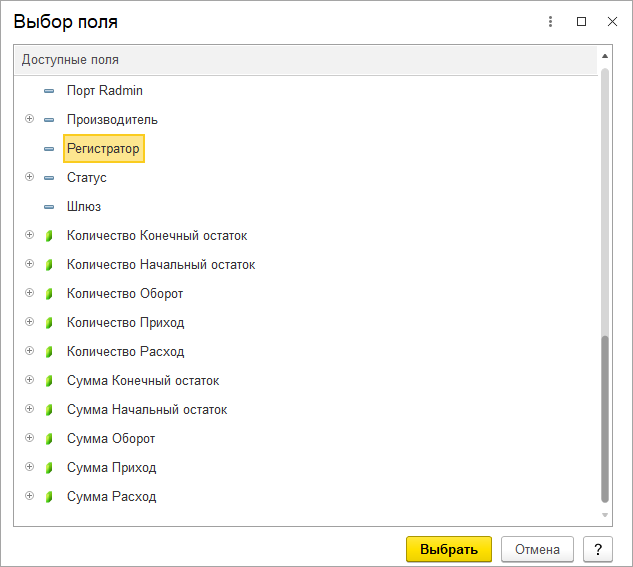Viewport: 633px width, 567px height.
Task: Click the green icon next to Сумма Приход
Action: (x=48, y=468)
